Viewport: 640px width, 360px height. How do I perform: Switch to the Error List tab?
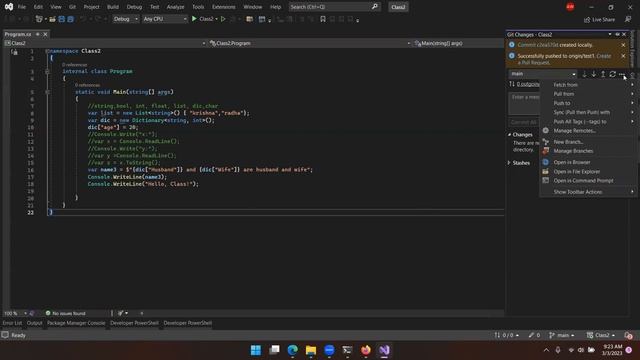[x=12, y=323]
